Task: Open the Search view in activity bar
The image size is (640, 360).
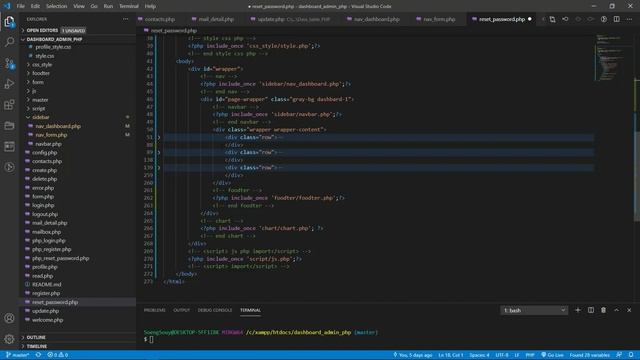Action: [x=9, y=42]
